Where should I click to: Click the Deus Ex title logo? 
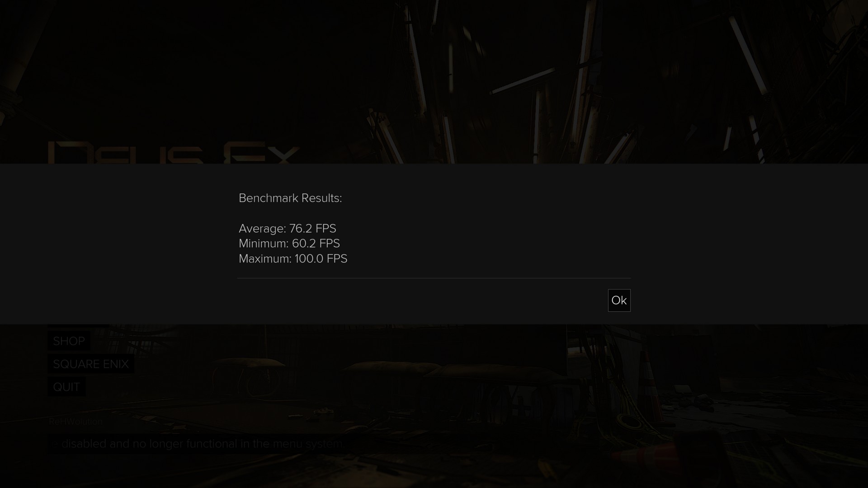pyautogui.click(x=174, y=153)
